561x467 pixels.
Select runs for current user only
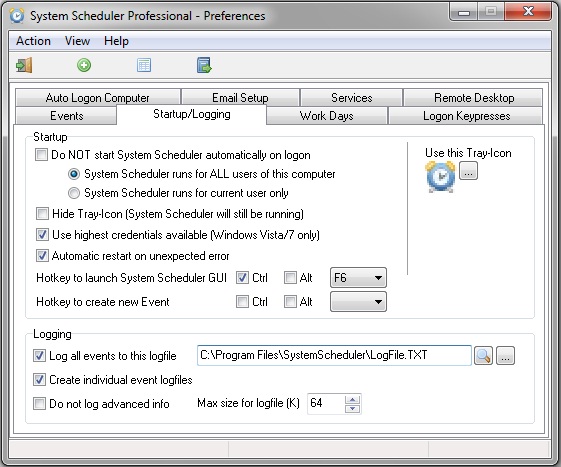tap(74, 193)
